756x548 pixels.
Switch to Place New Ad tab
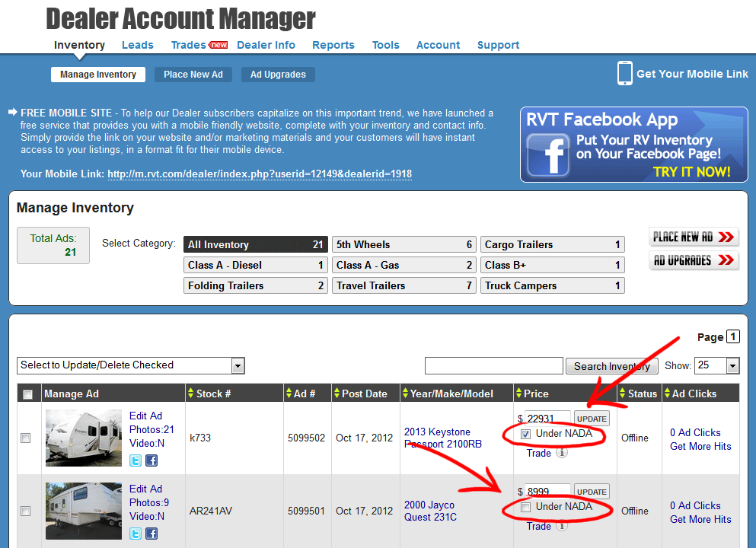[193, 75]
